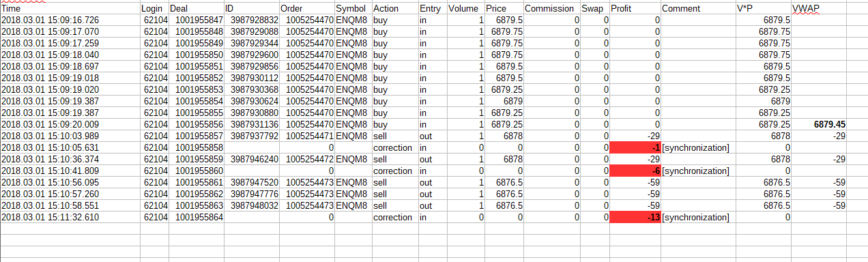Select the red profit cell showing -6
This screenshot has width=868, height=262.
click(635, 171)
